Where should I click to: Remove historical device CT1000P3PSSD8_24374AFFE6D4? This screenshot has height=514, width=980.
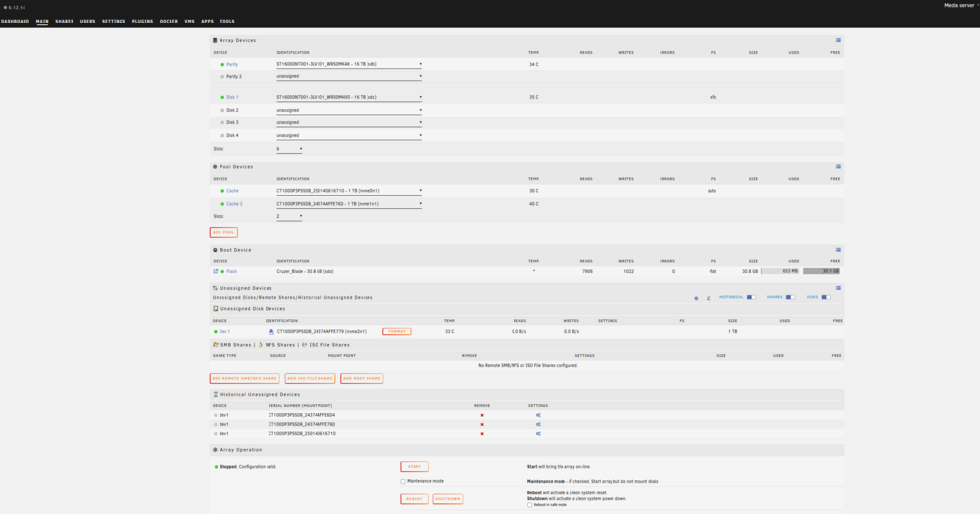click(482, 415)
